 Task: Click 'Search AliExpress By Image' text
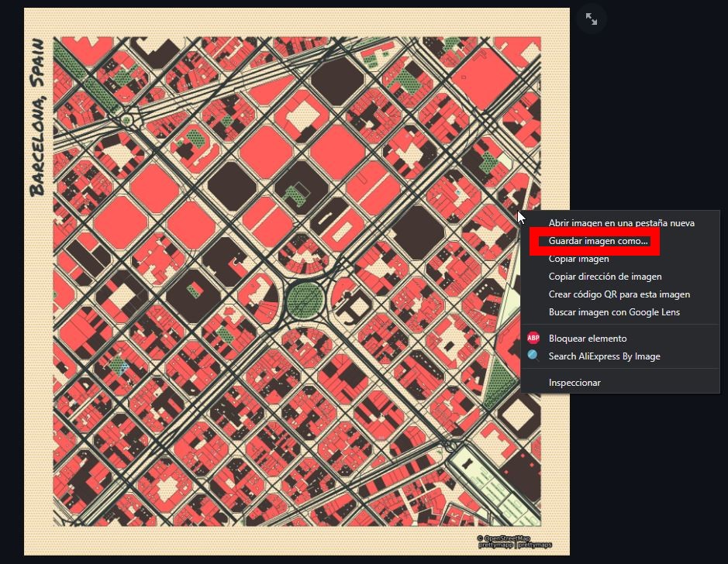(604, 356)
